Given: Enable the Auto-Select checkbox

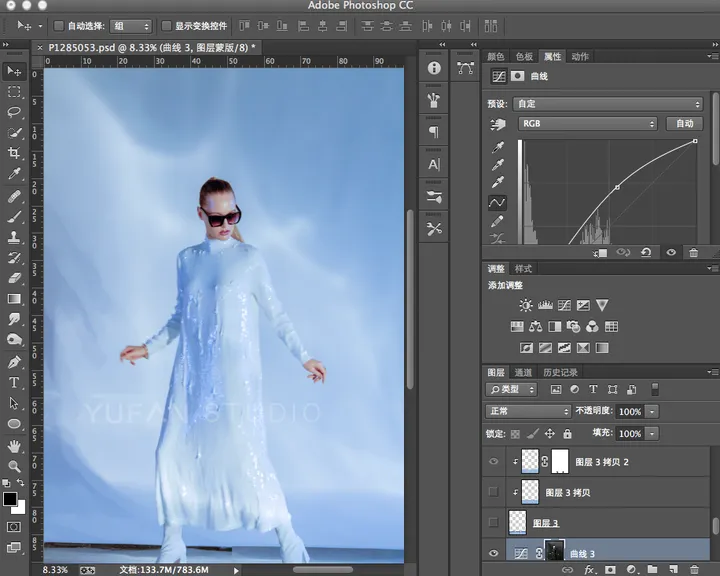Looking at the screenshot, I should (58, 26).
